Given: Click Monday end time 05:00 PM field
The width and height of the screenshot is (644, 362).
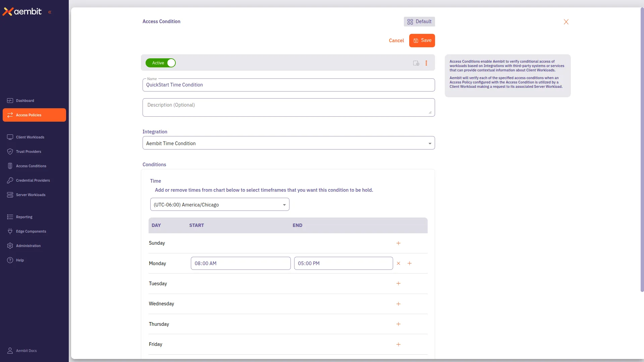Looking at the screenshot, I should 343,263.
